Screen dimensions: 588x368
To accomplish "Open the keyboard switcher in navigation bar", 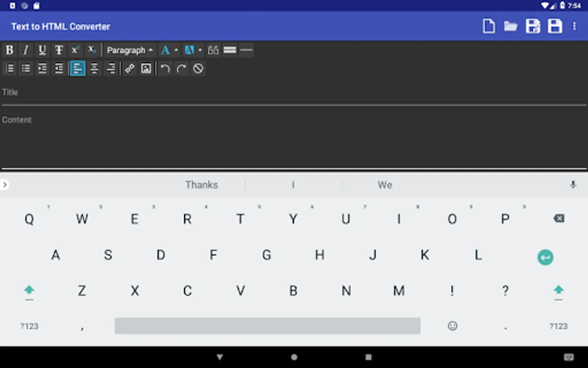I will coord(569,357).
